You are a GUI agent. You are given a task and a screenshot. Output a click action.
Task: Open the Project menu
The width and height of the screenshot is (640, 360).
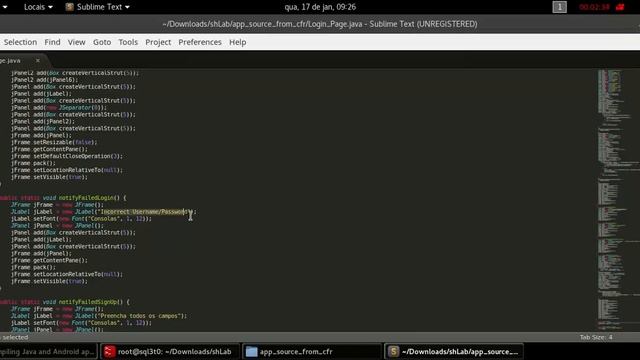[x=158, y=42]
